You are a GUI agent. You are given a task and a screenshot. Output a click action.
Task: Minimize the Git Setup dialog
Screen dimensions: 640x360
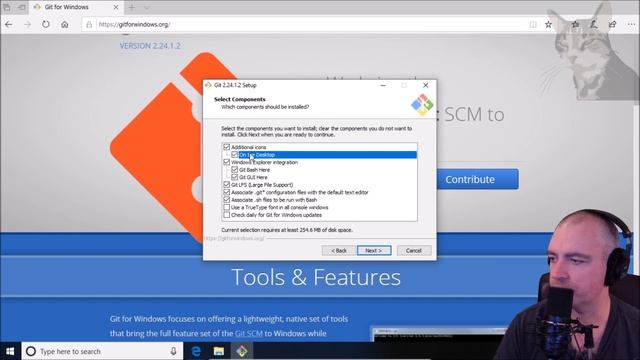pos(383,85)
